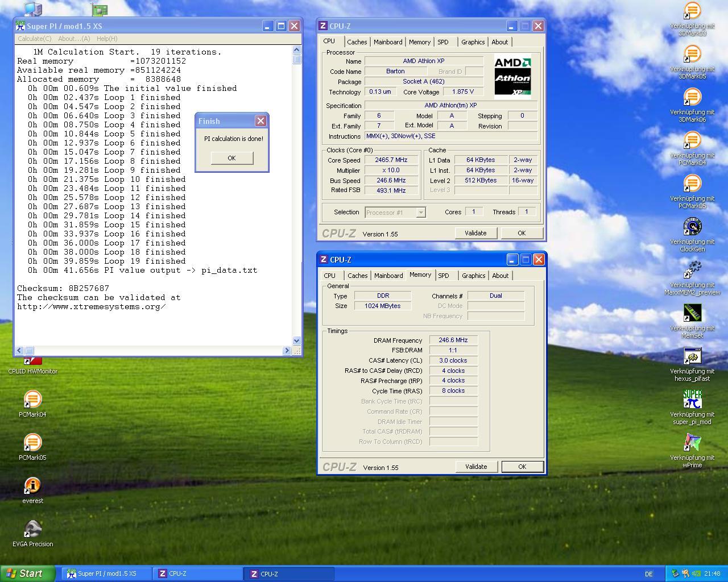
Task: Switch to the Mainboard tab in the lower CPU-Z window
Action: coord(388,276)
